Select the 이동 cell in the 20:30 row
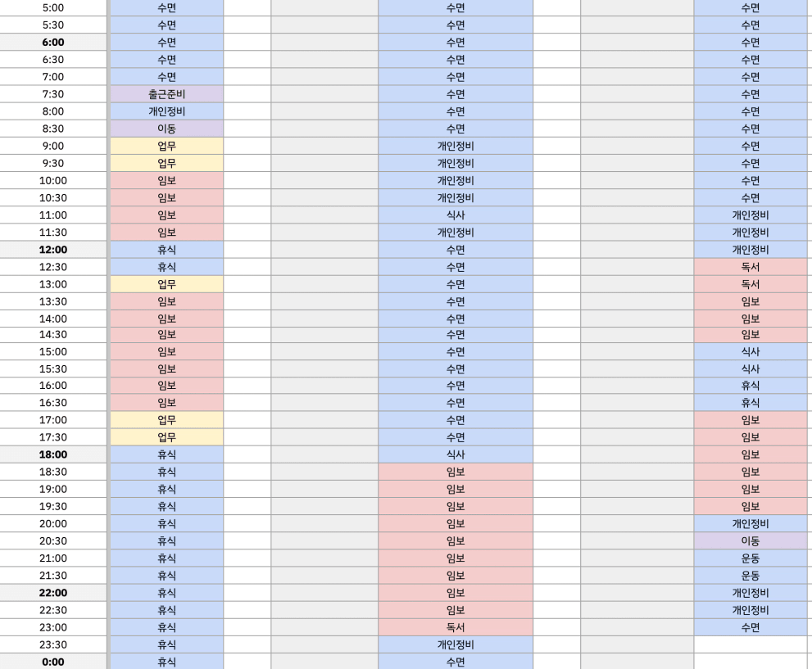Image resolution: width=812 pixels, height=669 pixels. click(x=750, y=541)
